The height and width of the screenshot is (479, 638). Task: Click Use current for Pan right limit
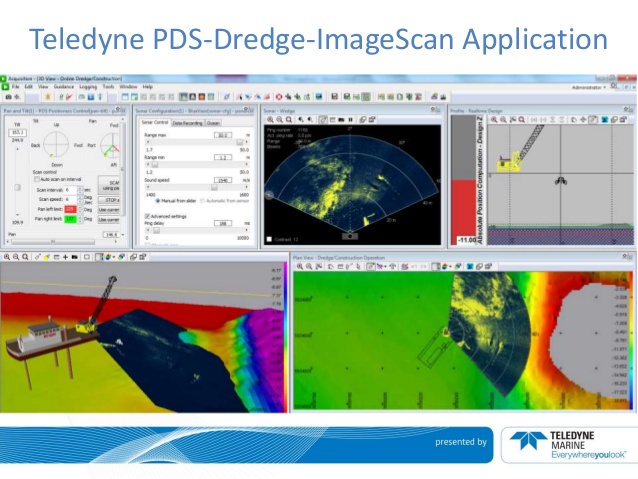click(109, 219)
